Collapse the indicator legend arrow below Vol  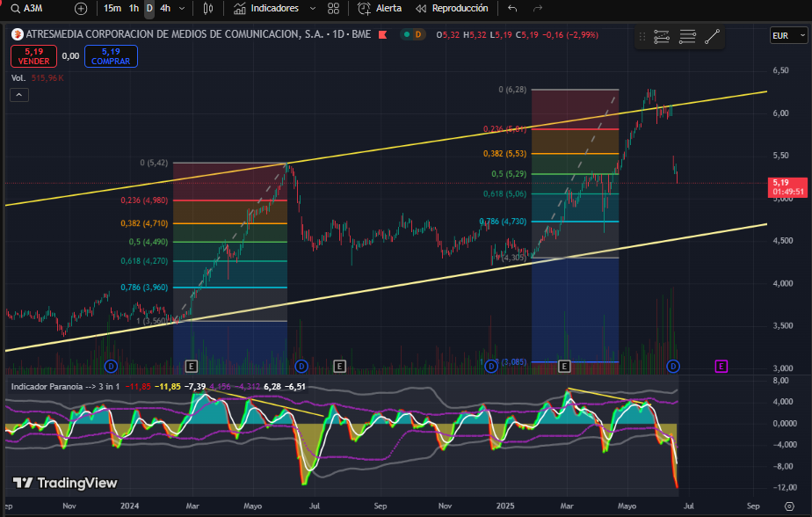pos(18,96)
